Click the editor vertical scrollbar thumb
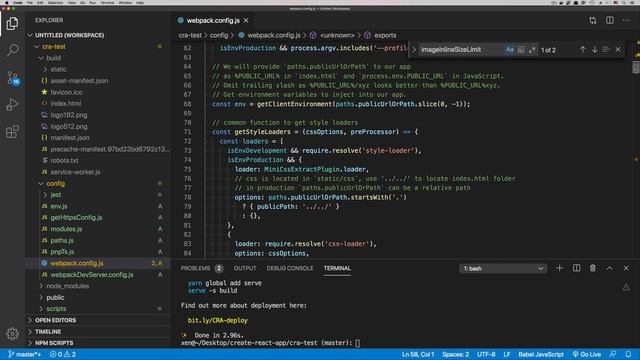 click(x=636, y=67)
